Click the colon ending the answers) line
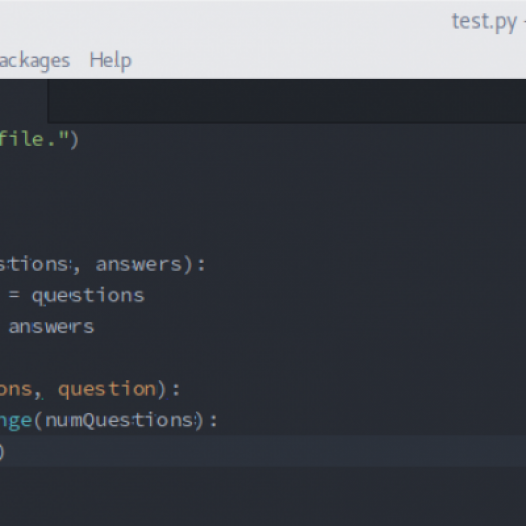This screenshot has width=526, height=526. pos(201,265)
